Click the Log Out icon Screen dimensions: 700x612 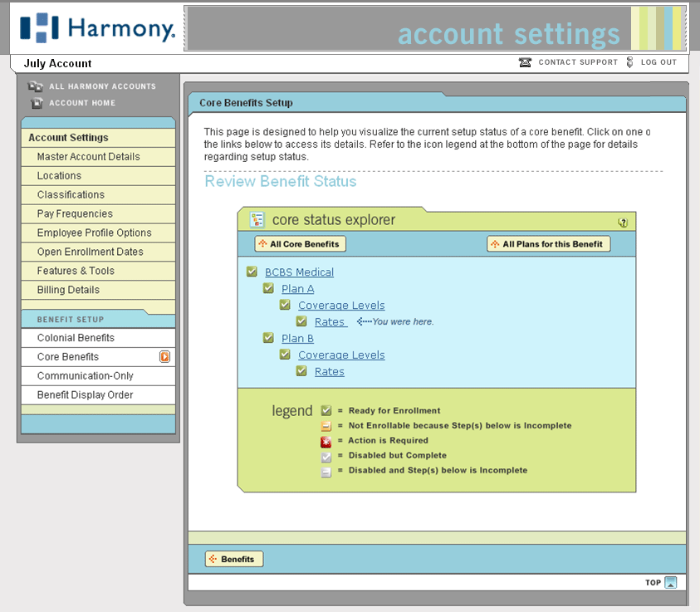(630, 62)
